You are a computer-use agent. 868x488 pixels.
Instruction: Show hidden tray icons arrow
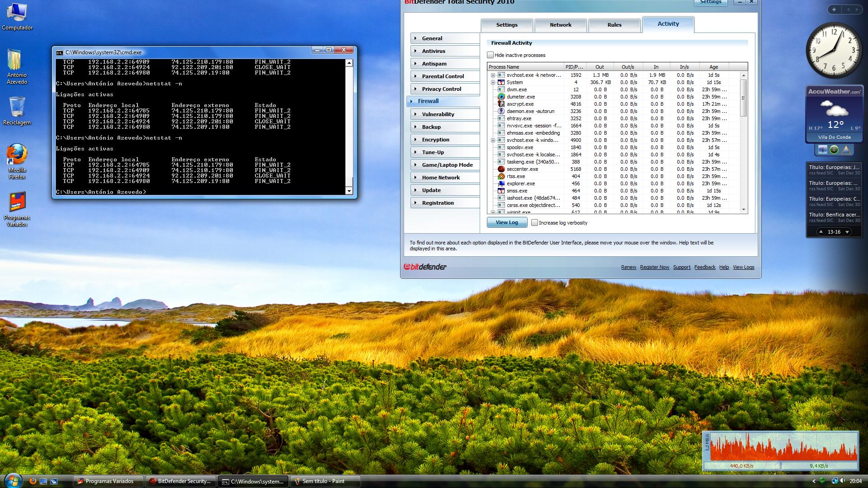[x=814, y=481]
